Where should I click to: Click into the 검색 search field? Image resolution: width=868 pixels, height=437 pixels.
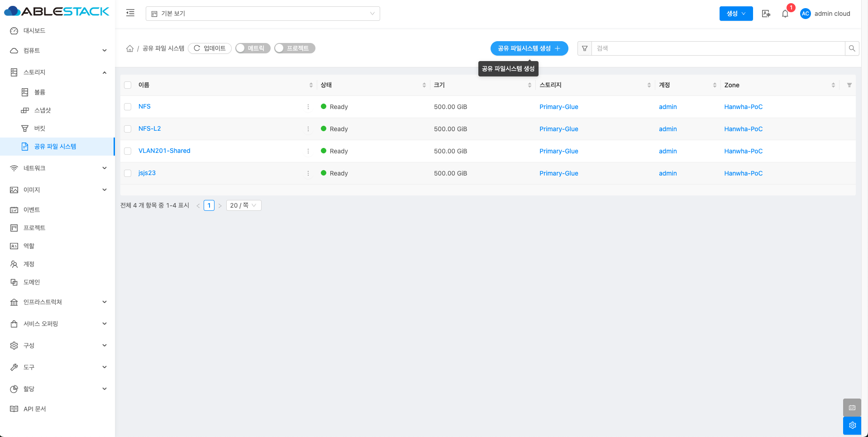tap(718, 48)
